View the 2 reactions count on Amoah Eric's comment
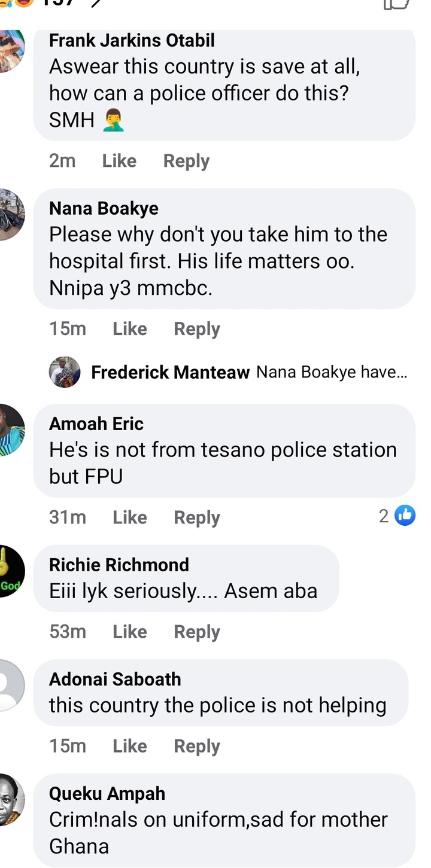 [x=384, y=516]
